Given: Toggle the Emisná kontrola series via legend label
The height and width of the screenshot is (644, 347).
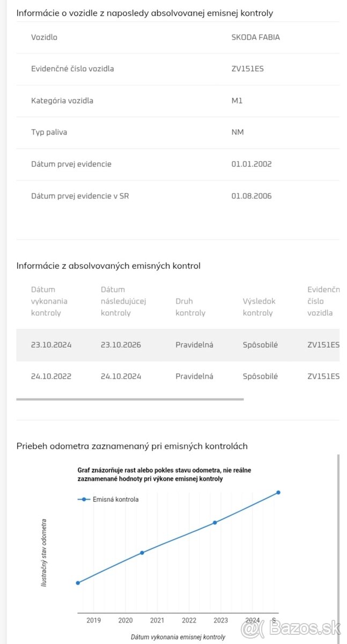Looking at the screenshot, I should [x=115, y=499].
